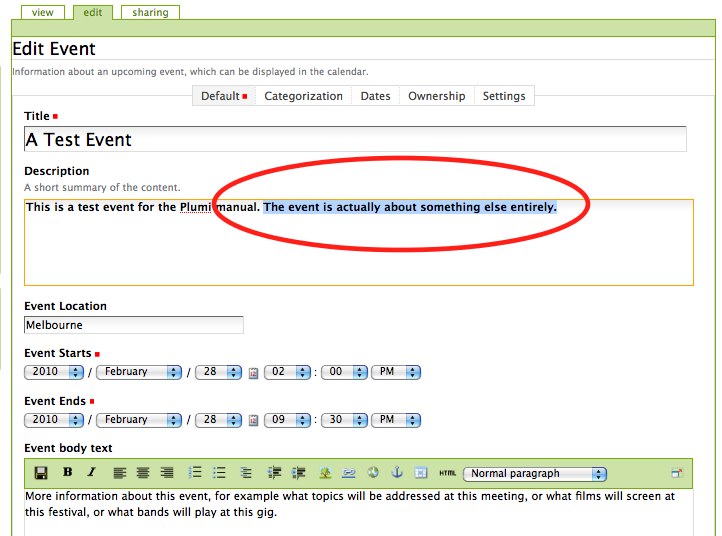Open the Event Ends AM/PM dropdown
The image size is (722, 536).
pyautogui.click(x=396, y=420)
